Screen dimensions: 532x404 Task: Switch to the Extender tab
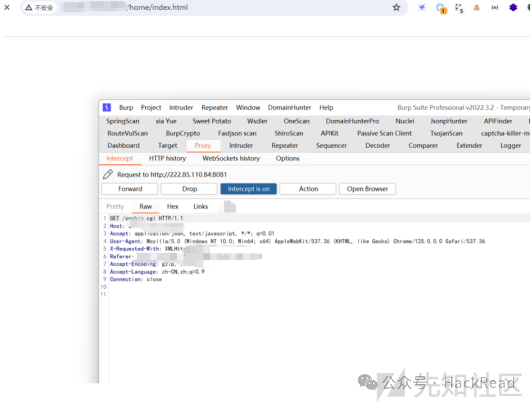tap(469, 146)
